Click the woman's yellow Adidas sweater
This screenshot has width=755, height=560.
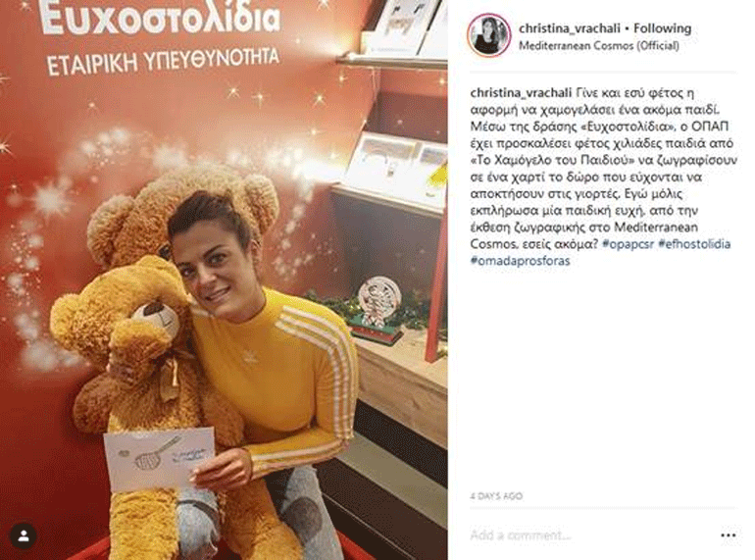pyautogui.click(x=279, y=376)
